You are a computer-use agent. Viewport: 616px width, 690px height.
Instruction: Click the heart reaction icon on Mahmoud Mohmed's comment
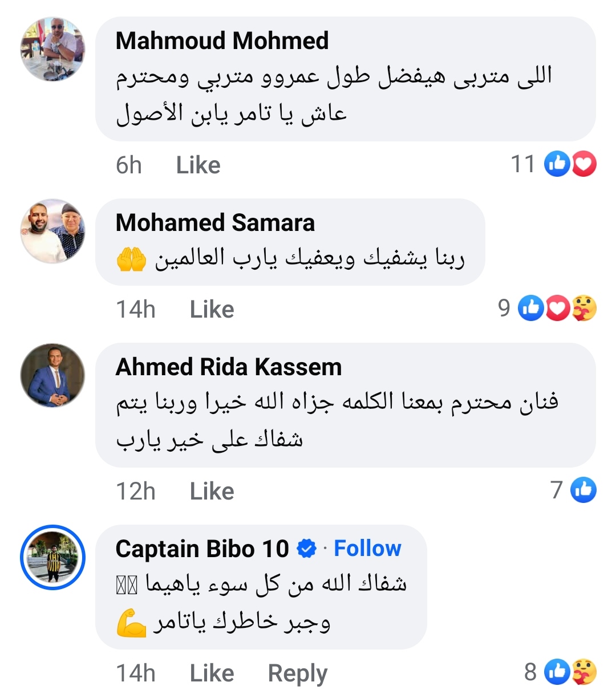point(583,165)
